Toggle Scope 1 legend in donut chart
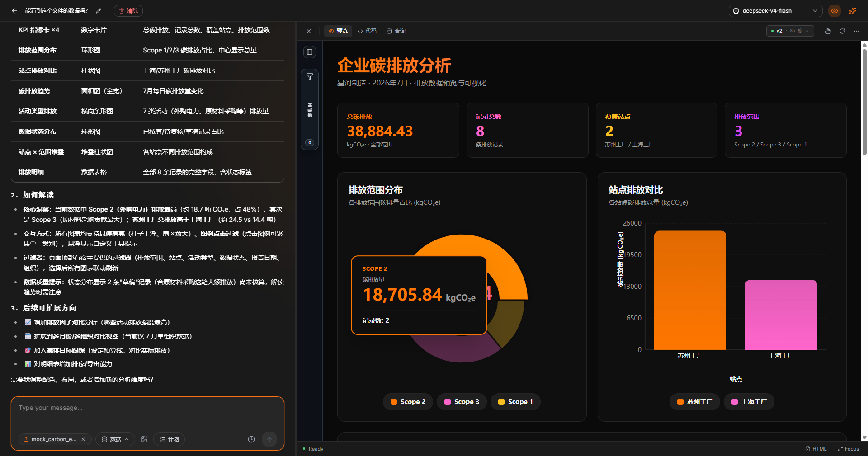Viewport: 868px width, 456px height. click(515, 402)
